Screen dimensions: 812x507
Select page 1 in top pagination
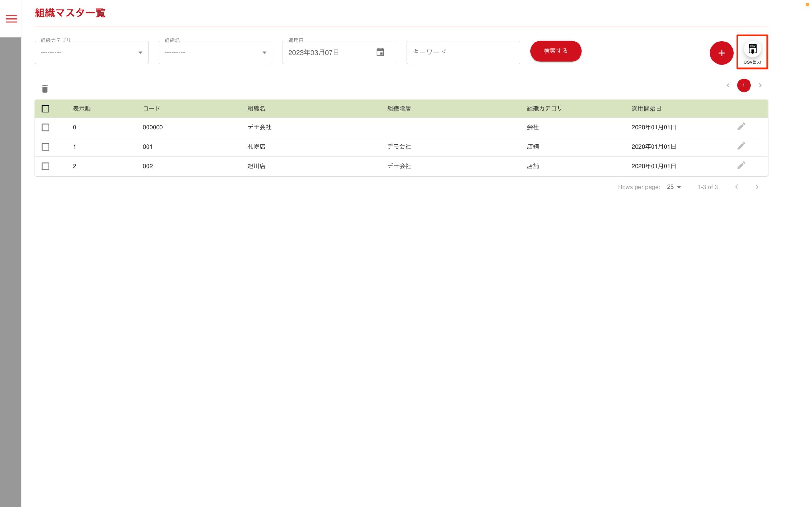click(743, 86)
